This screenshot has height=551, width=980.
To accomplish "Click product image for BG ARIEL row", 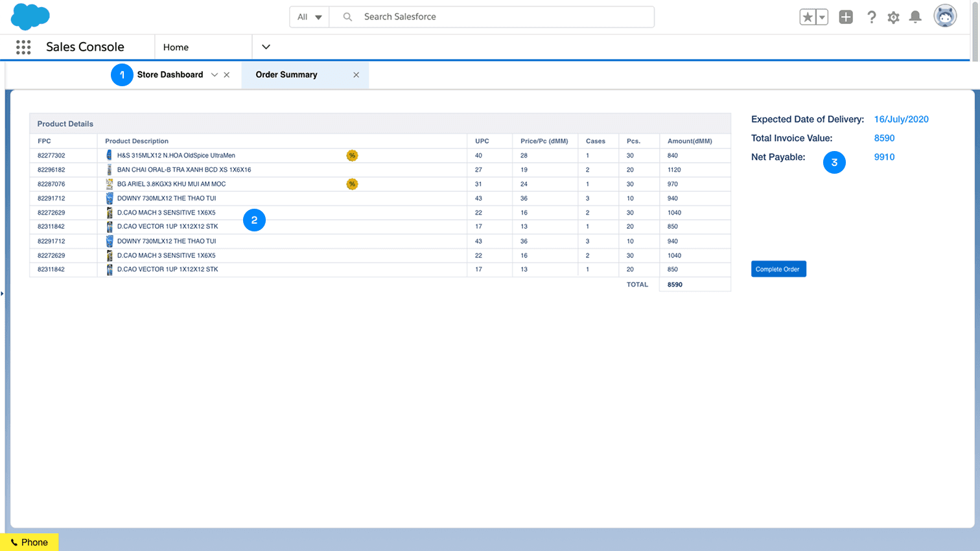I will [x=109, y=184].
